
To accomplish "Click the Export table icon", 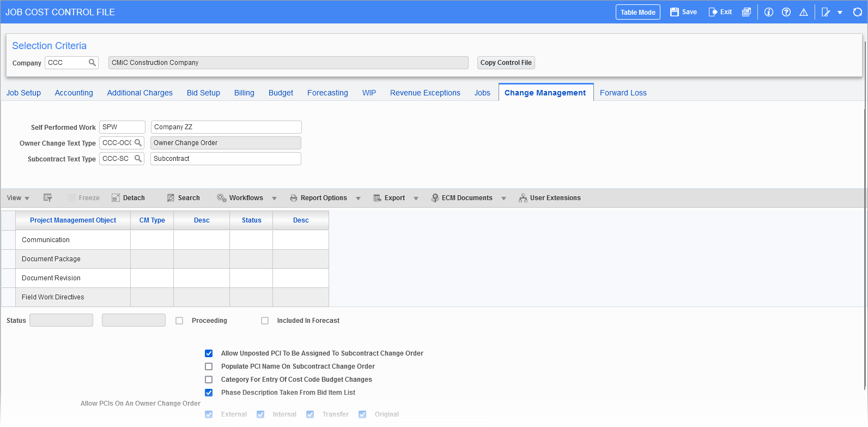I will pyautogui.click(x=377, y=198).
